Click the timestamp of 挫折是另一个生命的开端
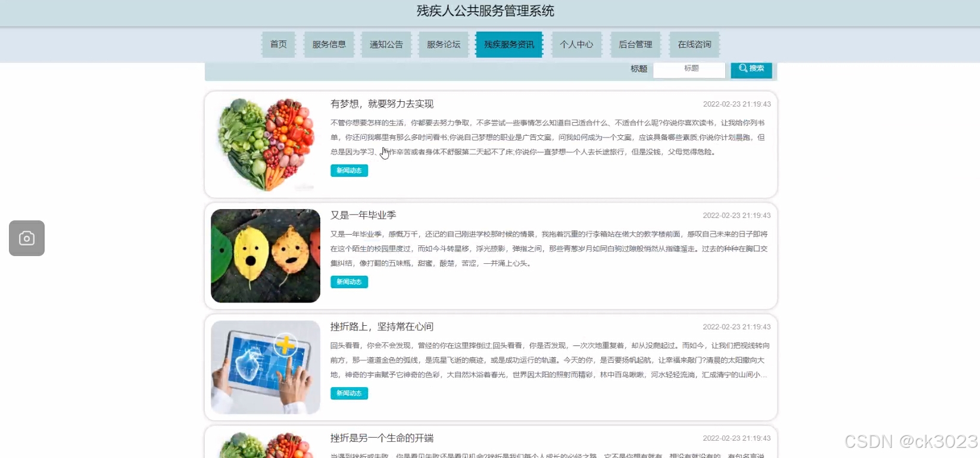This screenshot has height=458, width=980. (x=736, y=438)
